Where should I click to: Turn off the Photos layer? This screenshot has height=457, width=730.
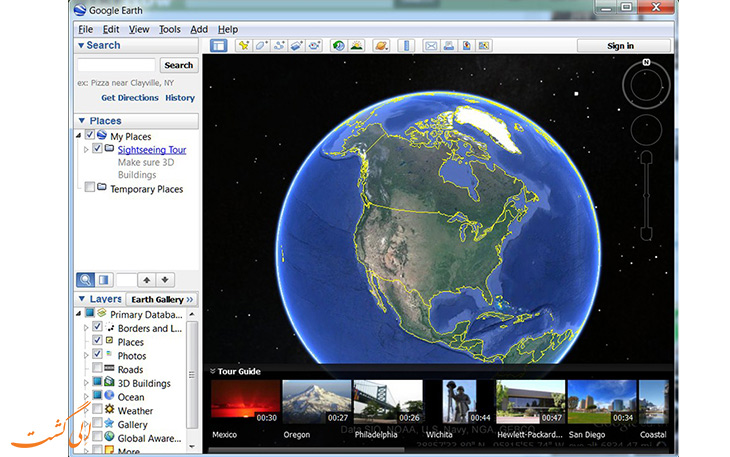97,355
